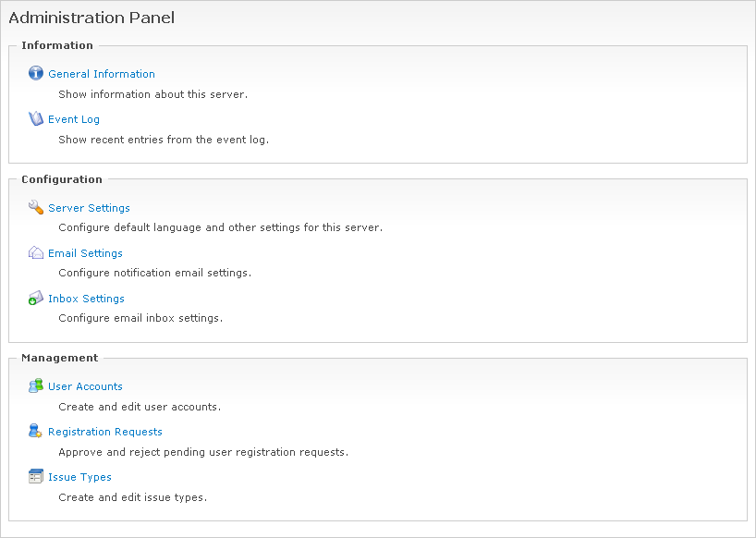The image size is (756, 538).
Task: Click the table icon beside Issue Types
Action: coord(36,477)
